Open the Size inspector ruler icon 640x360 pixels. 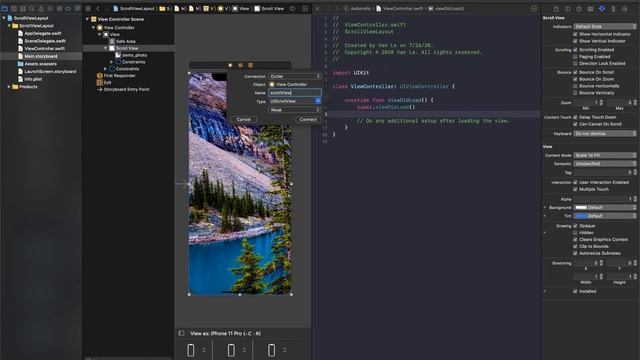point(613,9)
